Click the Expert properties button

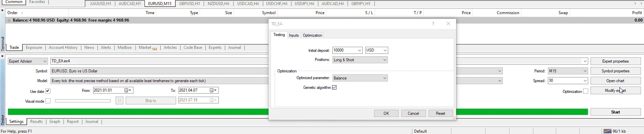[x=615, y=61]
